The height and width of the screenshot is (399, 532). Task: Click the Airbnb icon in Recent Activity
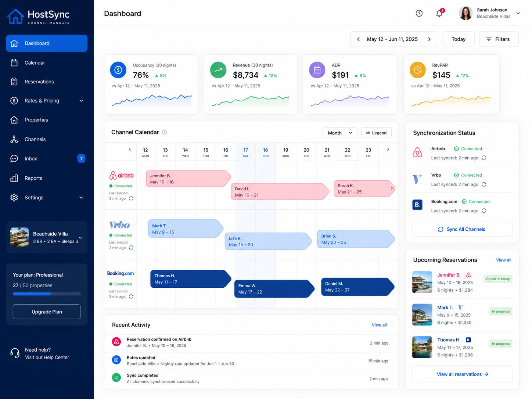click(x=116, y=342)
